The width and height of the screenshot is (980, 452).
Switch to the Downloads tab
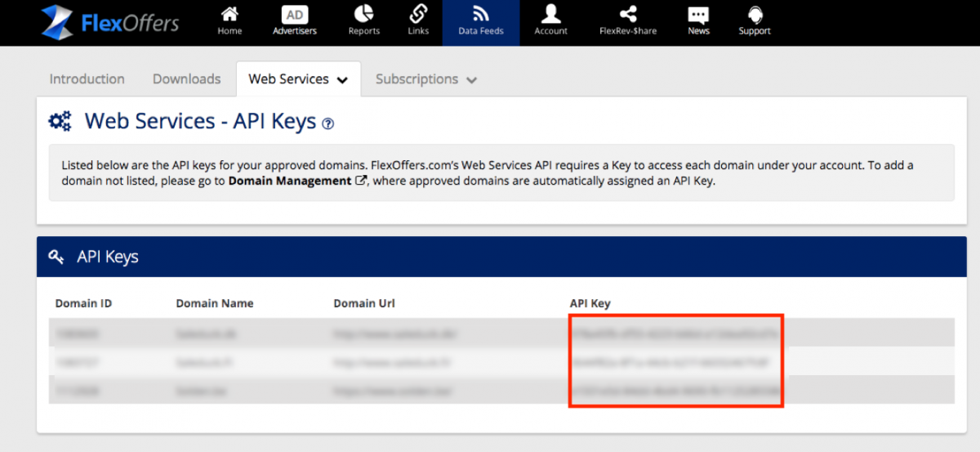coord(186,79)
